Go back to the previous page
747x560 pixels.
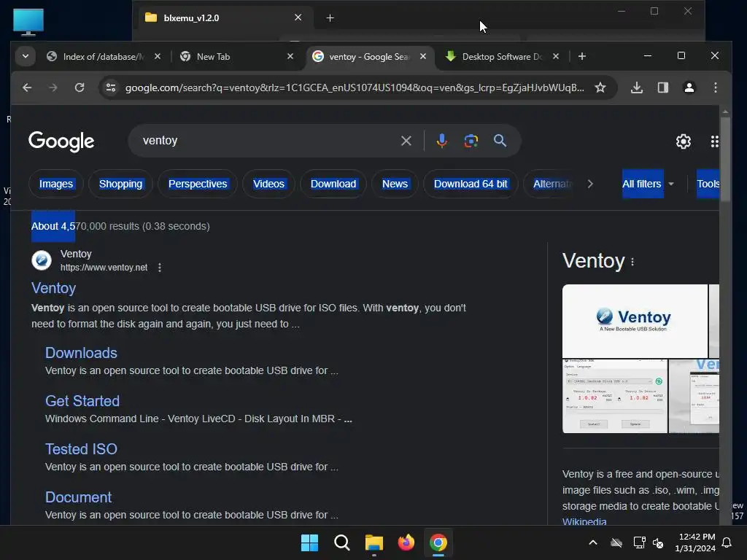27,87
